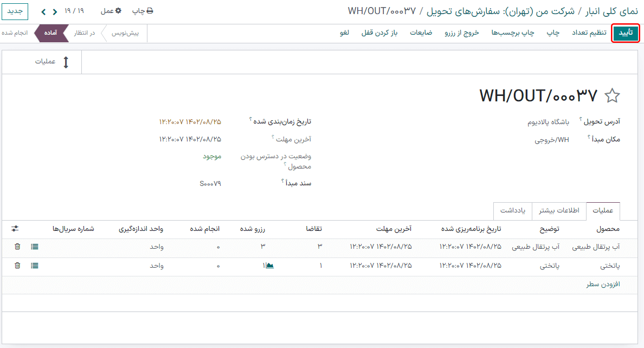The width and height of the screenshot is (644, 348).
Task: Select the پیش‌نویس status stage
Action: [x=125, y=33]
